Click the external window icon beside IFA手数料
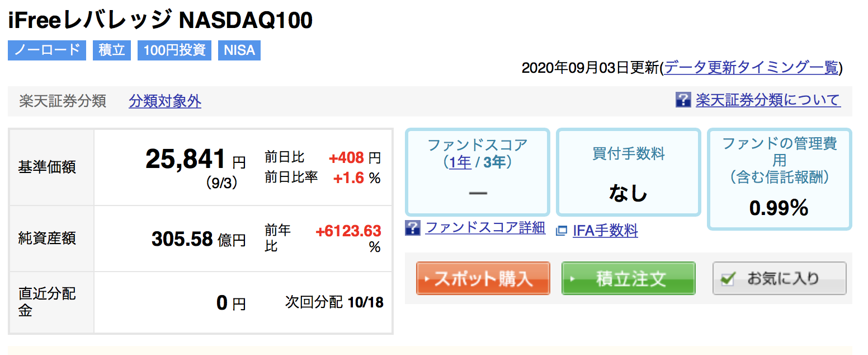 (x=562, y=231)
